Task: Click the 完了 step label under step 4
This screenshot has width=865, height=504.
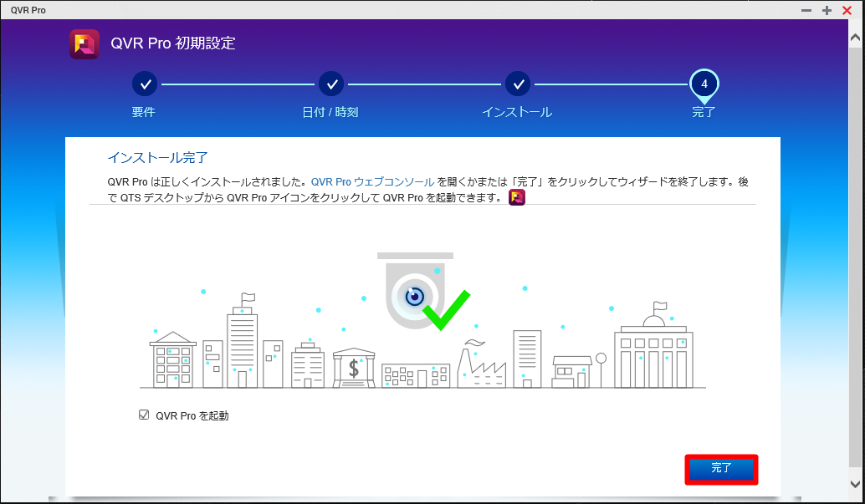Action: (x=704, y=112)
